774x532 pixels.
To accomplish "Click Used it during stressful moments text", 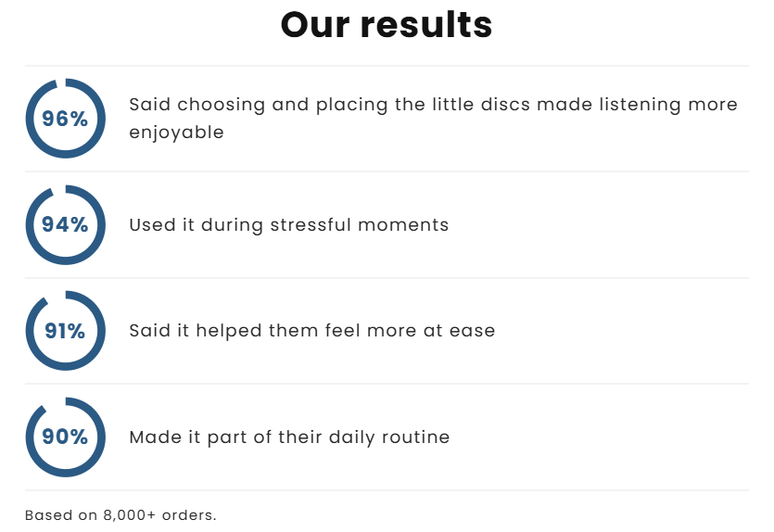I will pos(289,225).
